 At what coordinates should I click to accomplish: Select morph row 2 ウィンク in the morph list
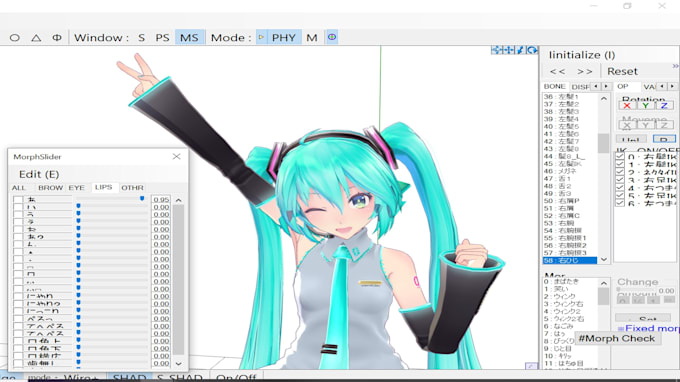[569, 297]
